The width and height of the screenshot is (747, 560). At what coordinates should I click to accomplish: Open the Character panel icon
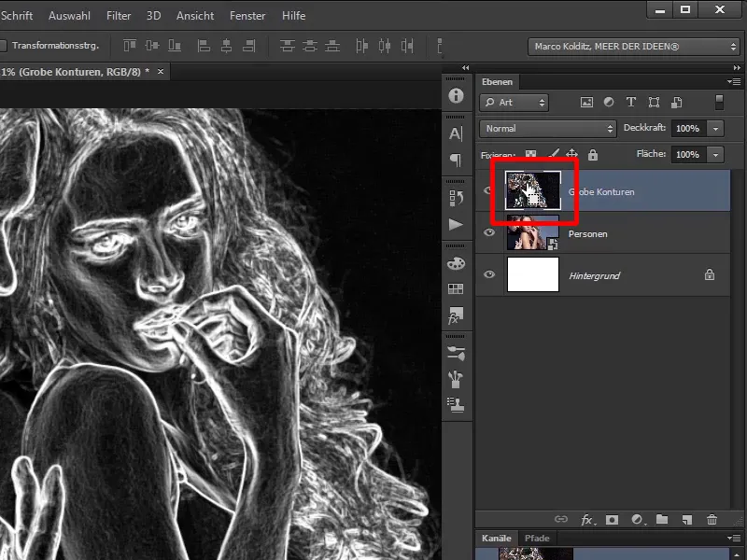click(456, 133)
